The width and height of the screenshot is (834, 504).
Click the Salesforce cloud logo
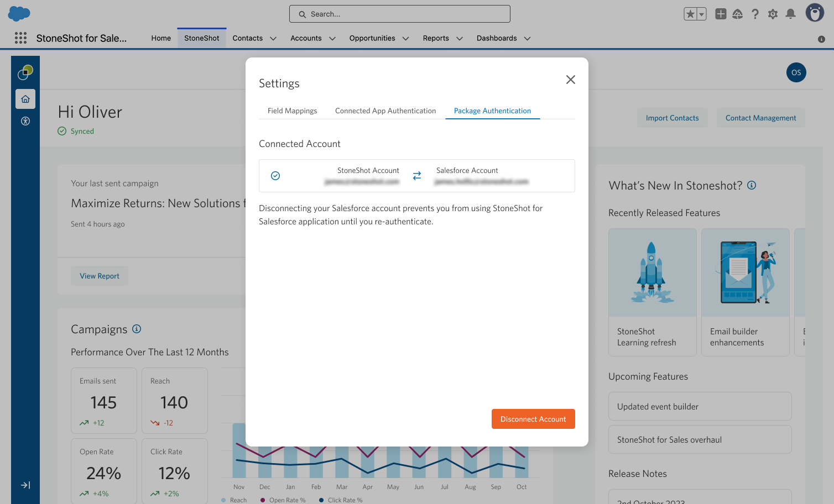click(x=19, y=14)
